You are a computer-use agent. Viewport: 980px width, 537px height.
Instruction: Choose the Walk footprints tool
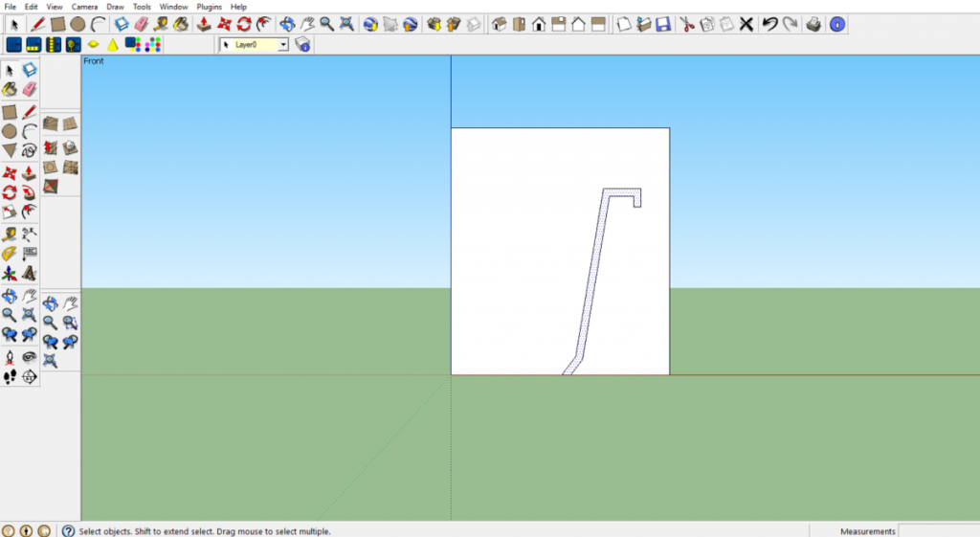10,377
